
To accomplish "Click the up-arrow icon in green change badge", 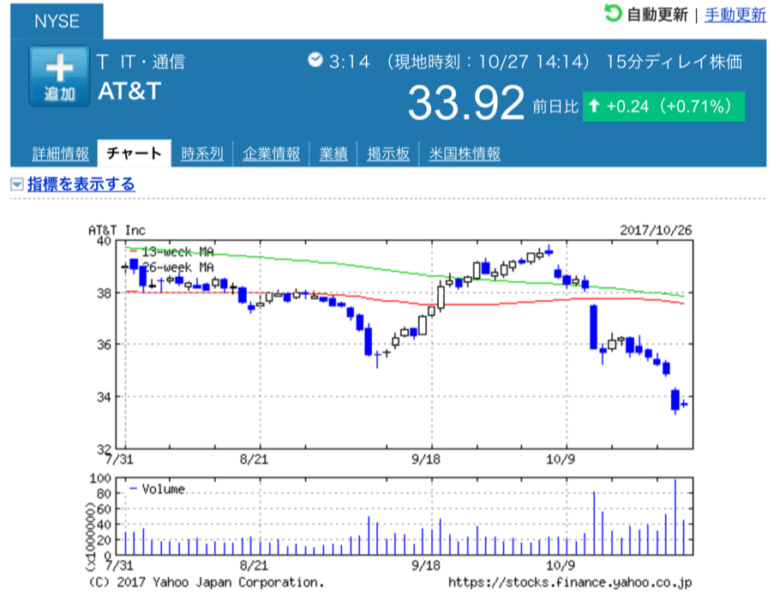I will 594,106.
